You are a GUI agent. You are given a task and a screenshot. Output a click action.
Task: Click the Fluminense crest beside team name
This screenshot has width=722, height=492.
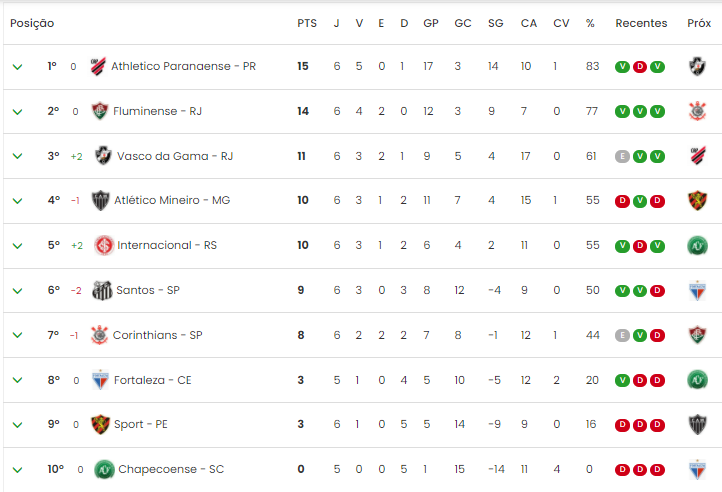99,111
